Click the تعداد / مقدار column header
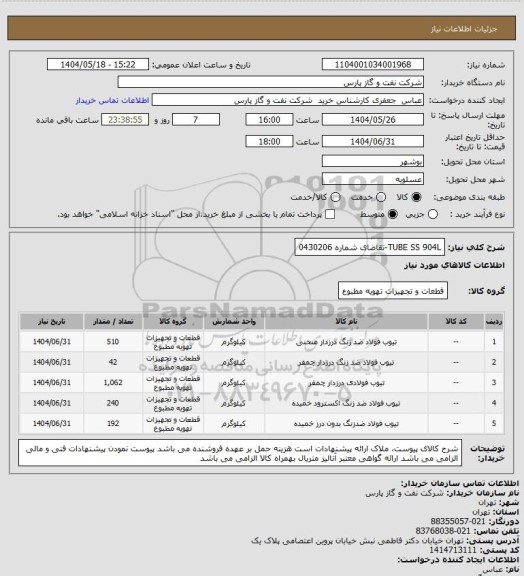Screen dimensions: 524x576 pyautogui.click(x=113, y=321)
